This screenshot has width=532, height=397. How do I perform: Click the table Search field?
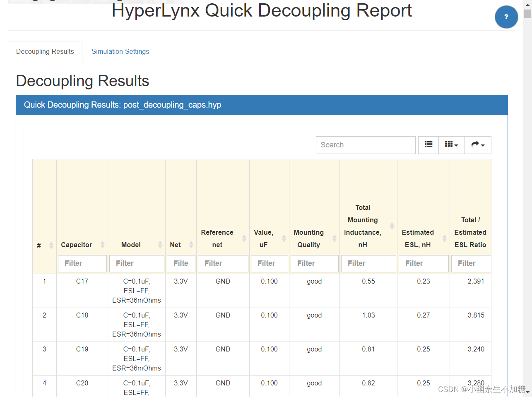[366, 145]
